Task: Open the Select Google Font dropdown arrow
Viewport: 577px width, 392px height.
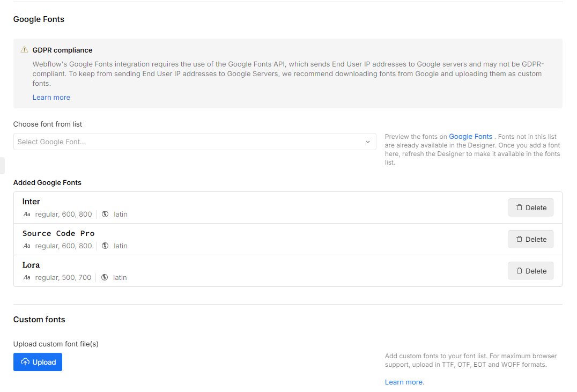Action: click(368, 142)
